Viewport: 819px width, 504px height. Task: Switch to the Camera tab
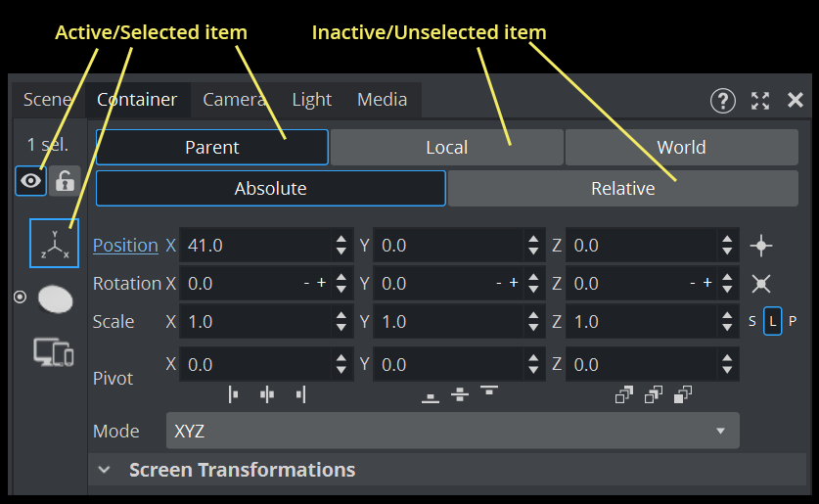pyautogui.click(x=234, y=100)
